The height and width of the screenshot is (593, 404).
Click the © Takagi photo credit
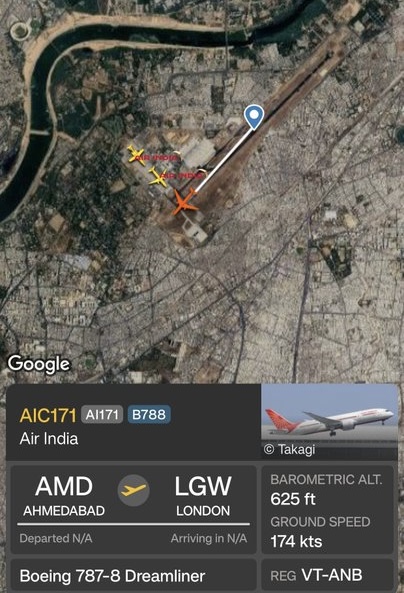pos(289,449)
